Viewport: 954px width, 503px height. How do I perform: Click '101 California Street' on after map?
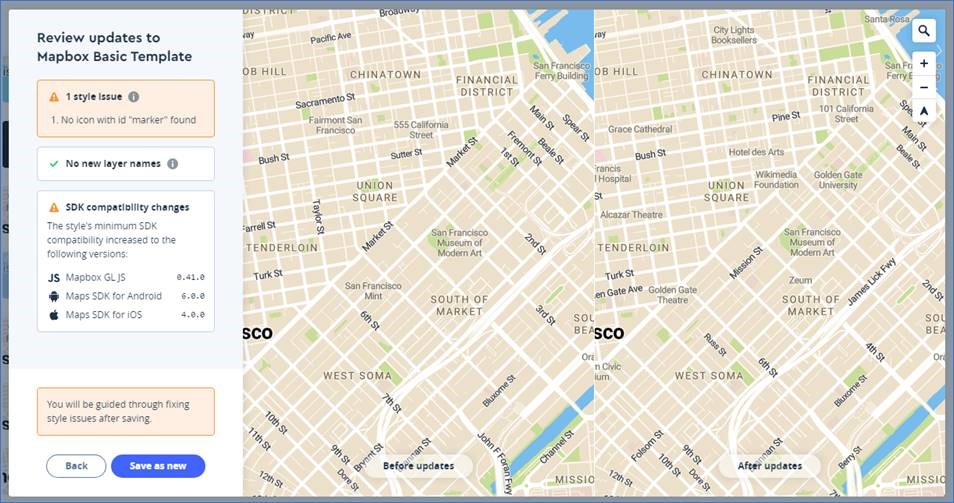[x=846, y=114]
